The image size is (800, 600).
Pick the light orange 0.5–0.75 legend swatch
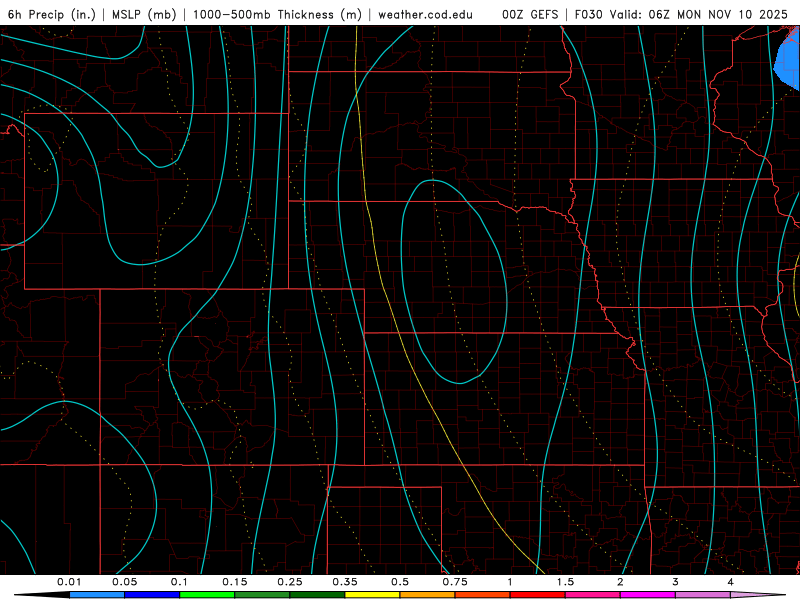[x=428, y=595]
